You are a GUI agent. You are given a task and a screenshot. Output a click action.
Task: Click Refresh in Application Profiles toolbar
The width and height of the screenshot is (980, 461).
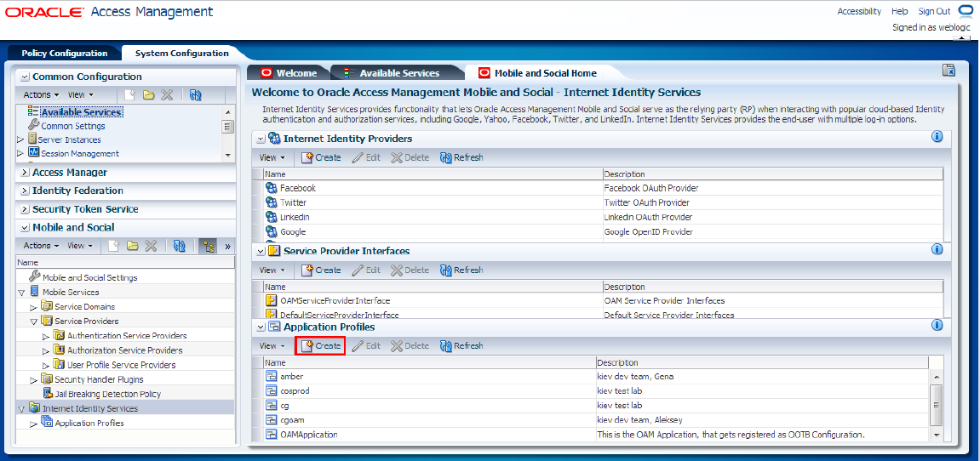pyautogui.click(x=461, y=345)
